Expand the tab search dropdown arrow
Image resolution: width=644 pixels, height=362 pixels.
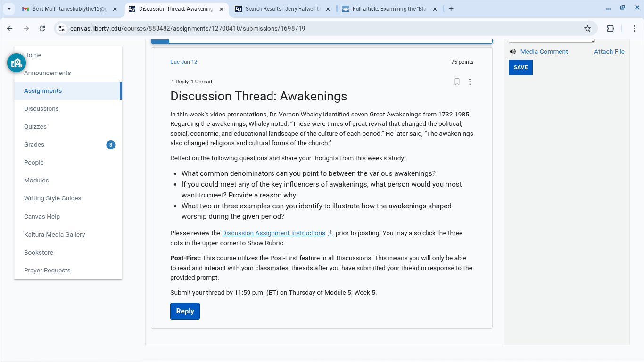(x=9, y=9)
